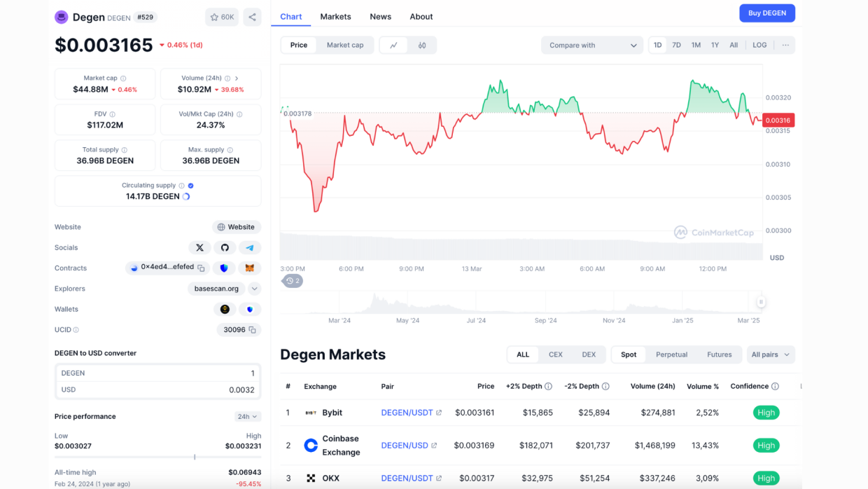This screenshot has height=489, width=868.
Task: Set chart range to 1Y
Action: coord(715,45)
